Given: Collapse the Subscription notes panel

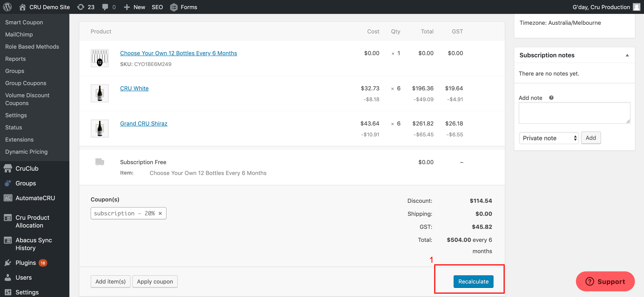Looking at the screenshot, I should (x=627, y=55).
